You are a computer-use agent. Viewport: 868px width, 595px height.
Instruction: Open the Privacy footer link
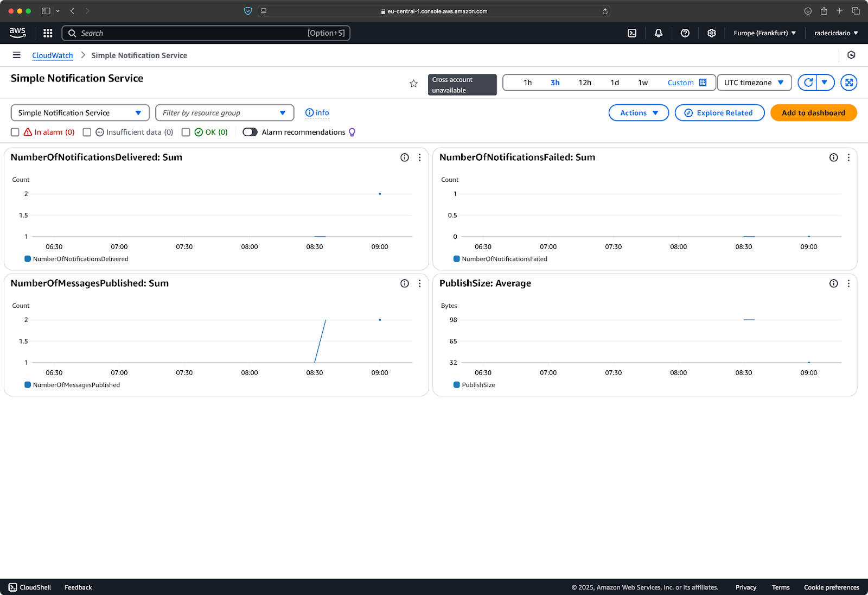745,587
